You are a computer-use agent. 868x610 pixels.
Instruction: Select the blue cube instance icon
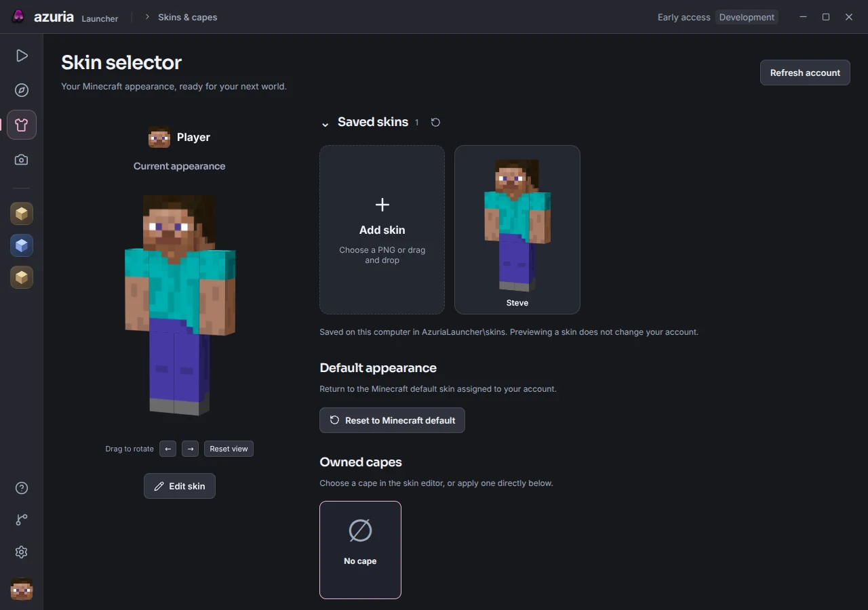(22, 245)
